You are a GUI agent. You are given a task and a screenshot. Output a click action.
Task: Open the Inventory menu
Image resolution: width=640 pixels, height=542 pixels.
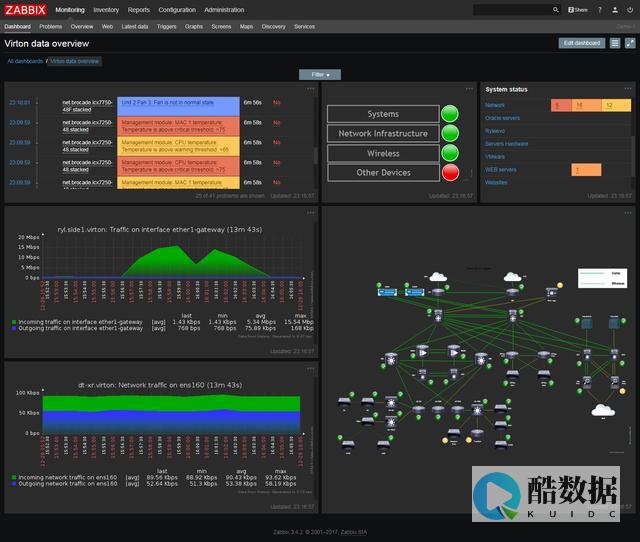pos(106,10)
